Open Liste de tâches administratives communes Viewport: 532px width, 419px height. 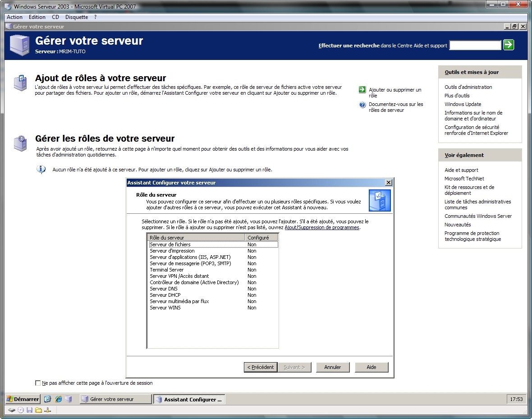click(478, 204)
